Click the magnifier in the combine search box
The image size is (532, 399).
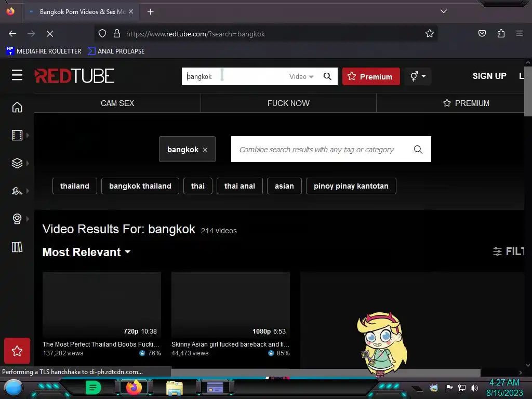418,149
